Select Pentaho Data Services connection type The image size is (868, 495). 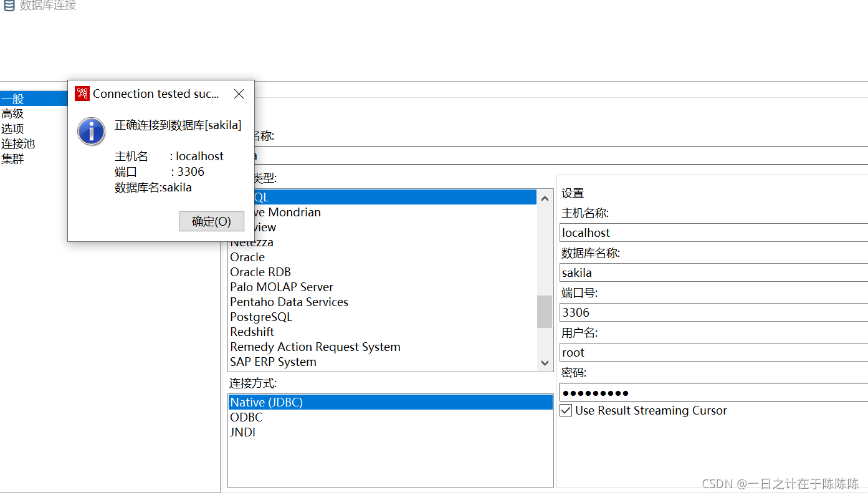(382, 302)
